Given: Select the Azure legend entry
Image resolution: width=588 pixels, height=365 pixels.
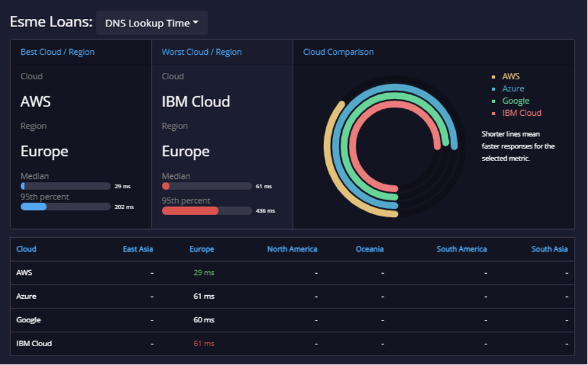Looking at the screenshot, I should click(x=513, y=89).
